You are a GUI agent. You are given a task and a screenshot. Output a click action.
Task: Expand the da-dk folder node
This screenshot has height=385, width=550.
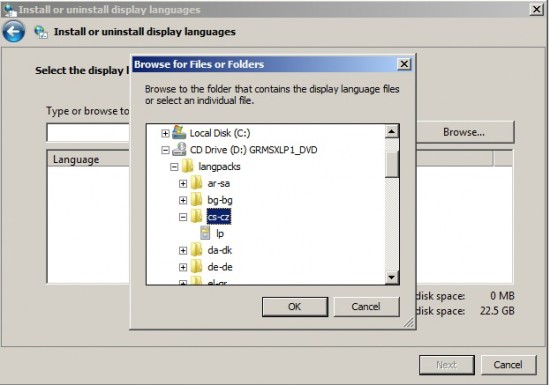coord(183,250)
